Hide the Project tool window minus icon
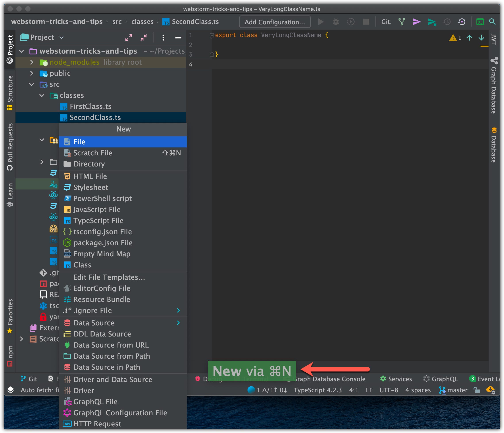Screen dimensions: 504x433 tap(178, 37)
